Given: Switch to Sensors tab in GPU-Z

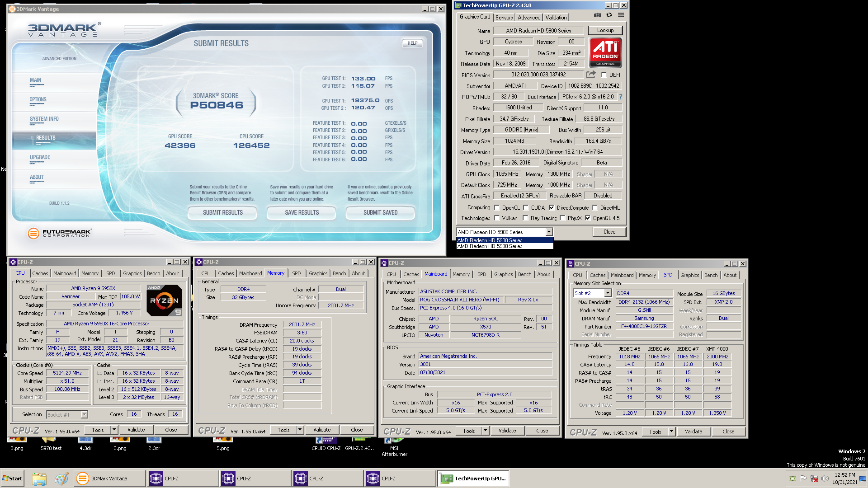Looking at the screenshot, I should point(504,18).
